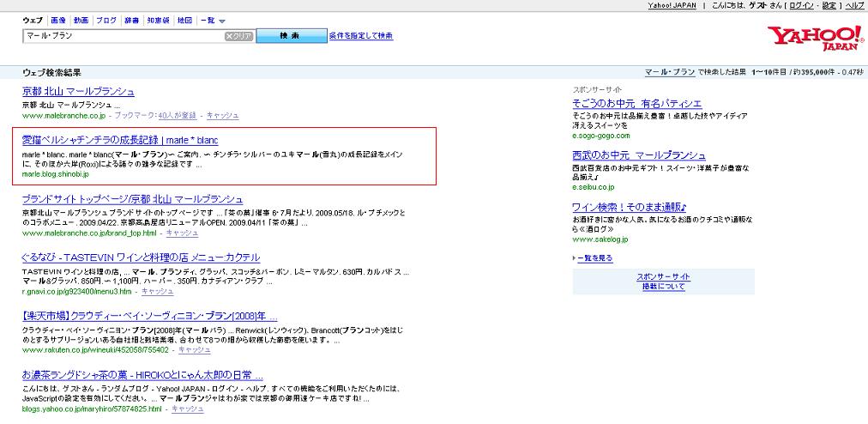Open ぐるなび TASTEVIN ワインと料理の店 result
The height and width of the screenshot is (424, 868).
[142, 257]
